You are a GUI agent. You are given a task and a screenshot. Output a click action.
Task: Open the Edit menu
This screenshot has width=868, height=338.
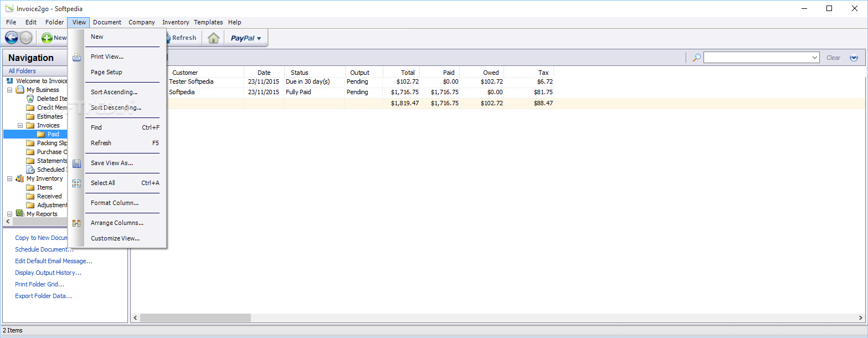[x=31, y=22]
